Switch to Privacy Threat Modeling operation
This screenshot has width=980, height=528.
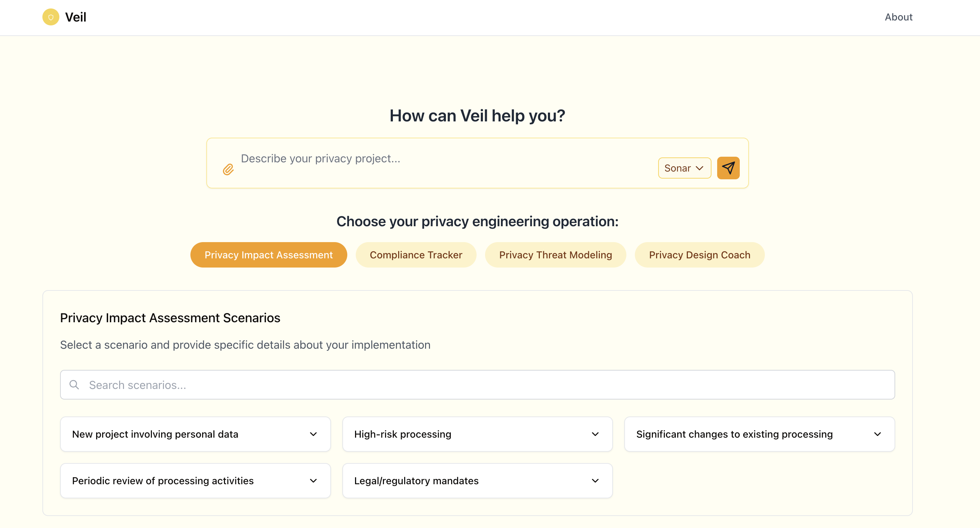coord(555,255)
